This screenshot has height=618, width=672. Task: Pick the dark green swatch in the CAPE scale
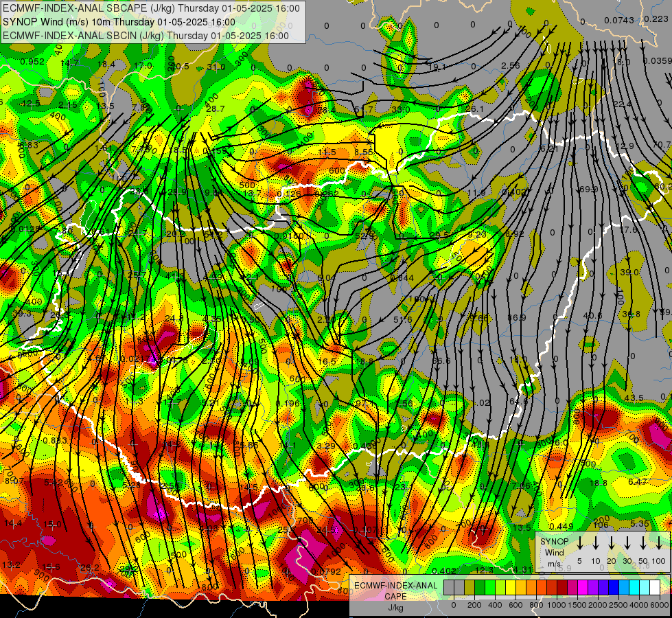[480, 588]
